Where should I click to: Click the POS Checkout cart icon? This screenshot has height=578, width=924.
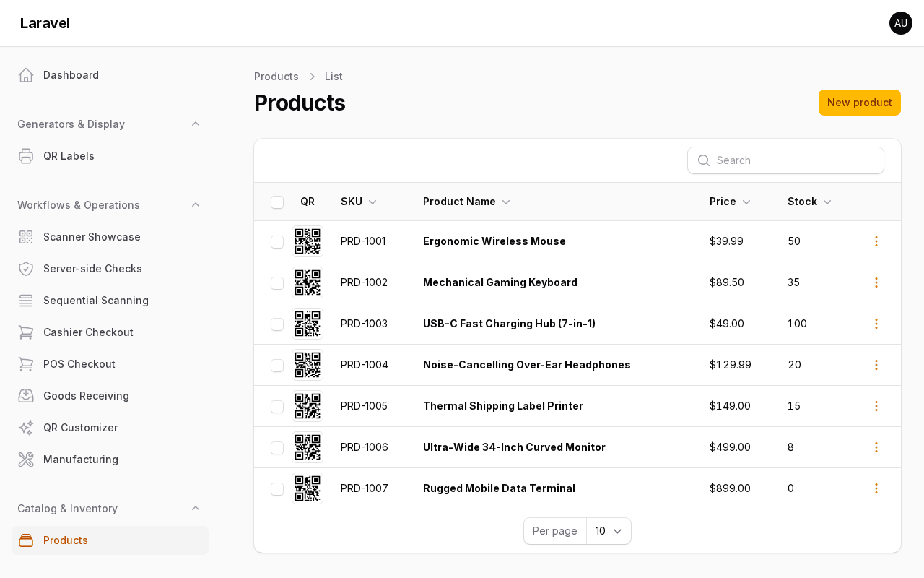pos(26,364)
